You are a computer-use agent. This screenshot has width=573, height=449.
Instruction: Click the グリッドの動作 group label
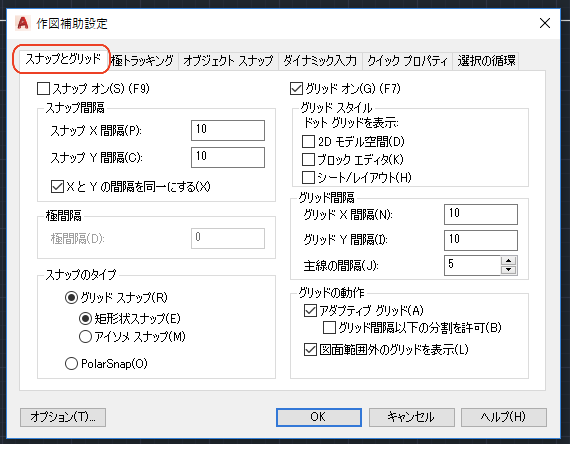coord(331,292)
